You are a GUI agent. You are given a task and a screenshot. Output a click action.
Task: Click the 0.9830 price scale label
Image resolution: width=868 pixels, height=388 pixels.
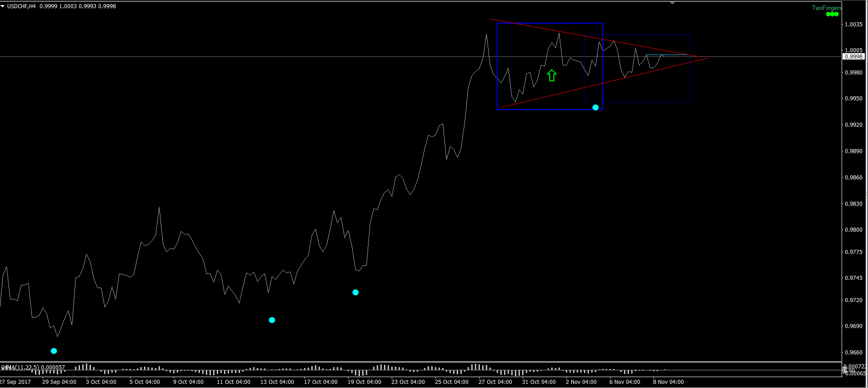pyautogui.click(x=853, y=204)
